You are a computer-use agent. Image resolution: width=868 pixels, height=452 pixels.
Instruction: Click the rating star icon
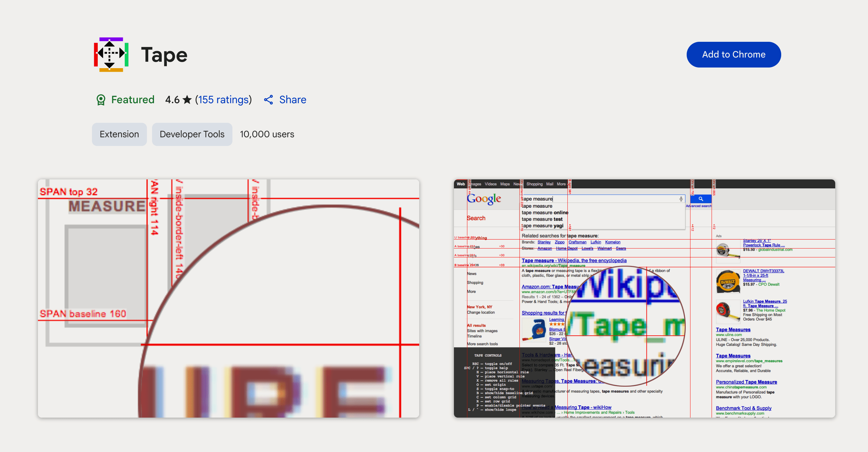pyautogui.click(x=187, y=100)
